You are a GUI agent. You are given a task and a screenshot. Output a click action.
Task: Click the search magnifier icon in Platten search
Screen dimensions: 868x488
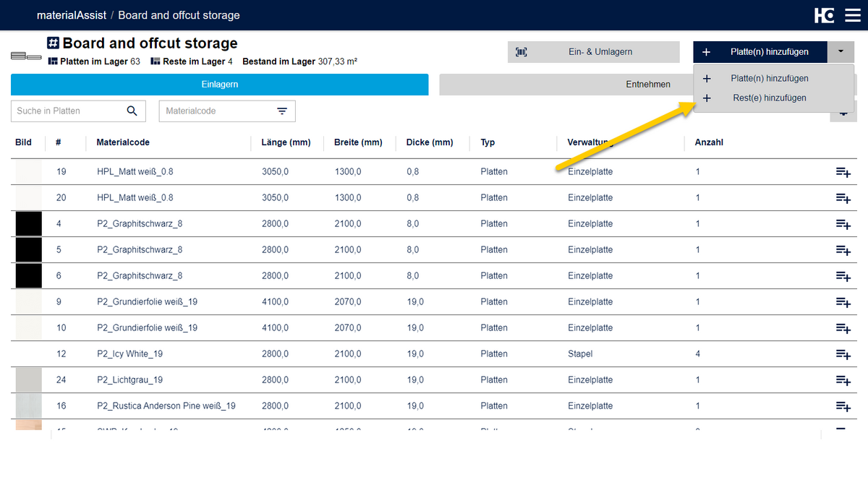point(132,111)
